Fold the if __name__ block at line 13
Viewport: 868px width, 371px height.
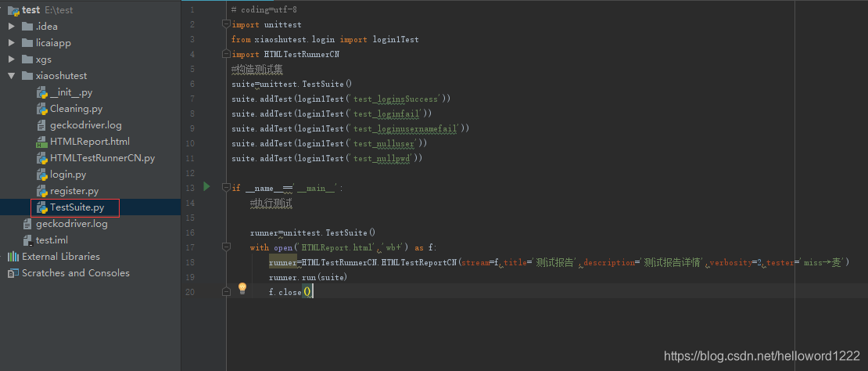click(225, 188)
